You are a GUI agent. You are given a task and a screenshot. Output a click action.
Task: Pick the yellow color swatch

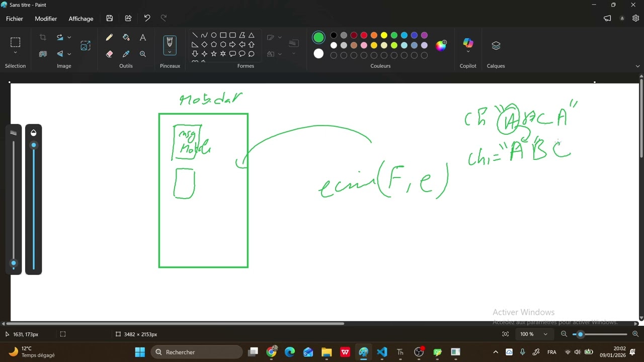pos(384,35)
